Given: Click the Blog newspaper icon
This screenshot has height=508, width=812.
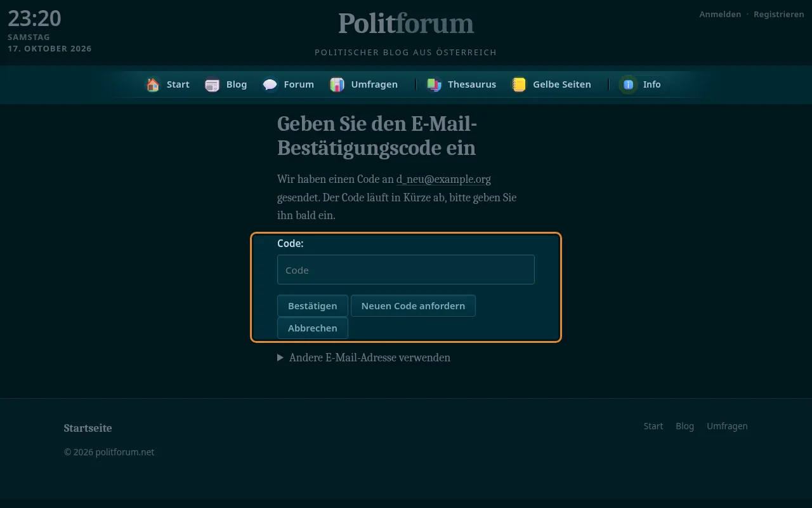Looking at the screenshot, I should pyautogui.click(x=213, y=84).
